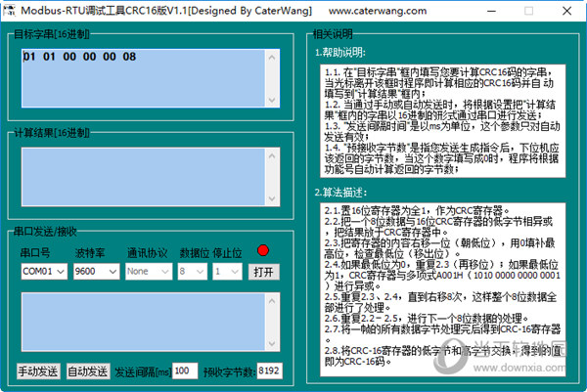Open the data bits dropdown showing 8

[193, 272]
